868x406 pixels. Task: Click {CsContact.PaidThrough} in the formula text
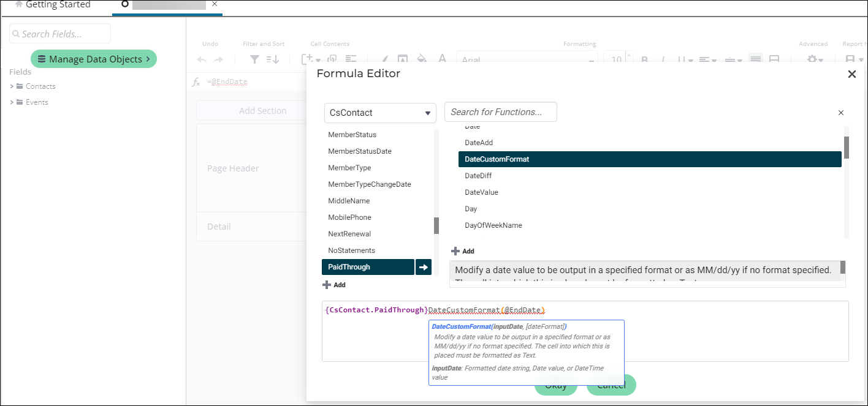[376, 310]
